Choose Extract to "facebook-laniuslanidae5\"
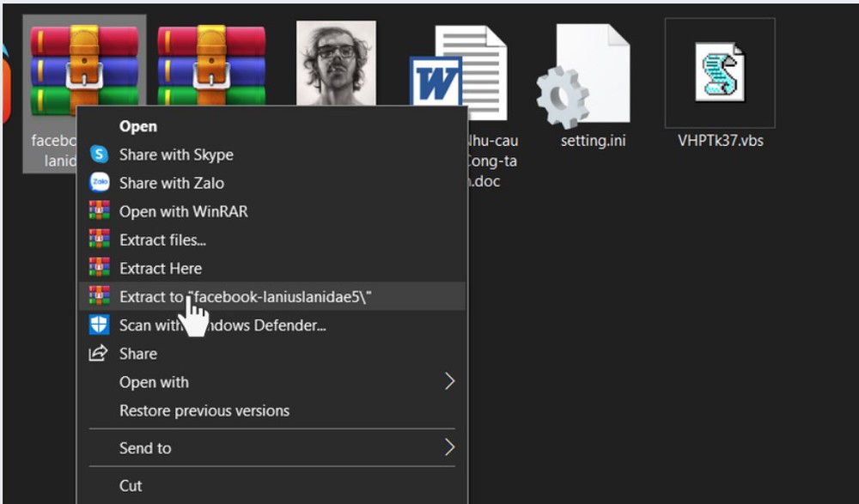Viewport: 859px width, 504px height. click(272, 297)
